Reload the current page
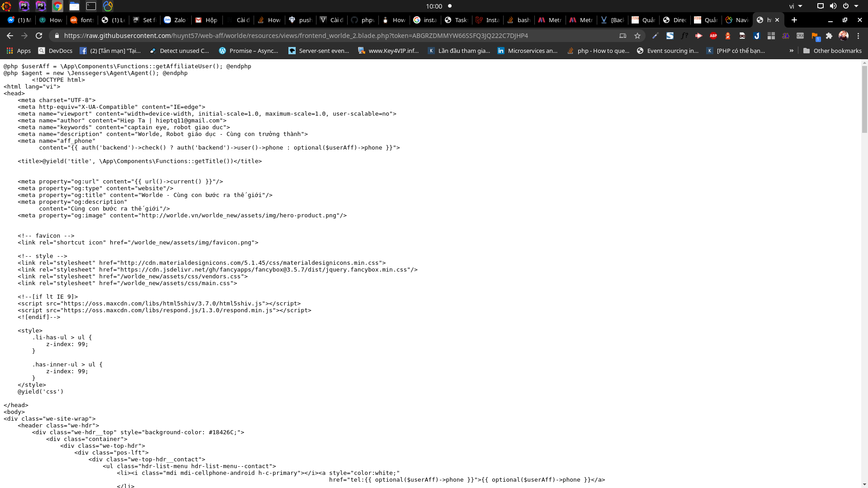868x488 pixels. tap(39, 36)
